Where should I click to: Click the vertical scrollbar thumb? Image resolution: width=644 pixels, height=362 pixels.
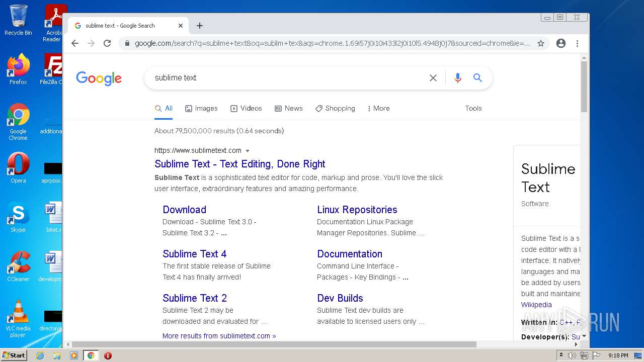pyautogui.click(x=584, y=86)
